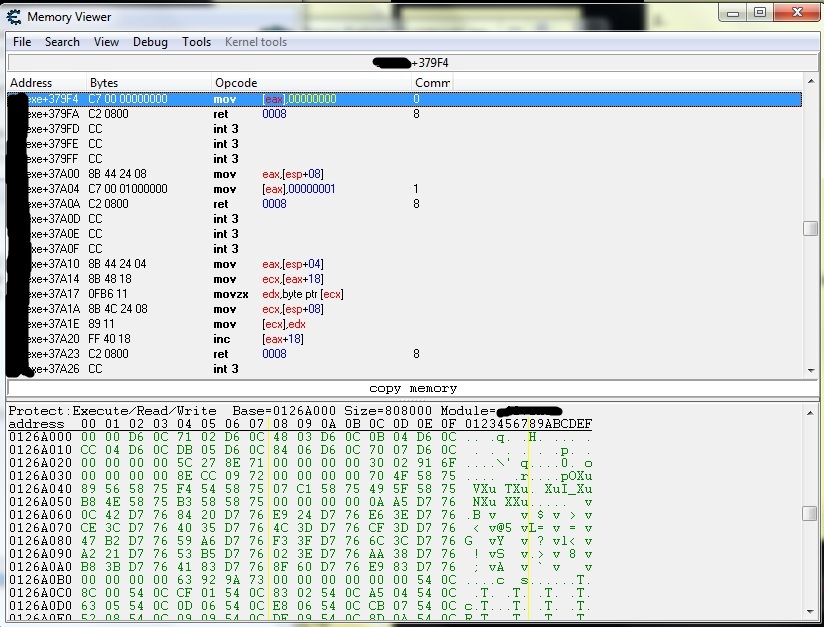Click the Kernel tools menu item
This screenshot has height=627, width=824.
click(256, 42)
